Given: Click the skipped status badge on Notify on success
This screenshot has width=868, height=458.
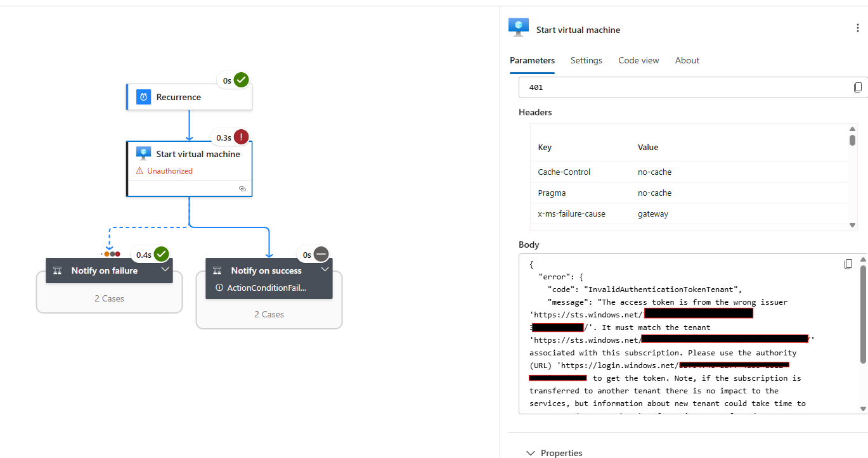Looking at the screenshot, I should click(x=321, y=254).
